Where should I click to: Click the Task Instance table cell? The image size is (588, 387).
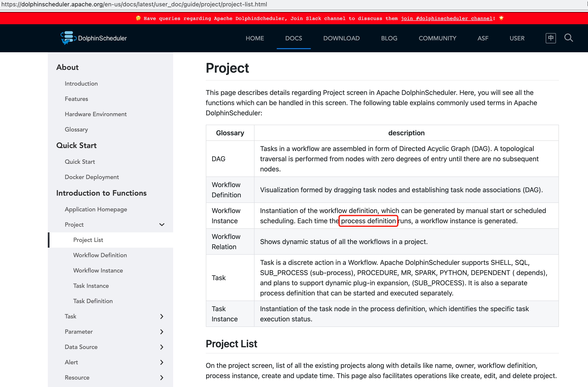coord(230,314)
